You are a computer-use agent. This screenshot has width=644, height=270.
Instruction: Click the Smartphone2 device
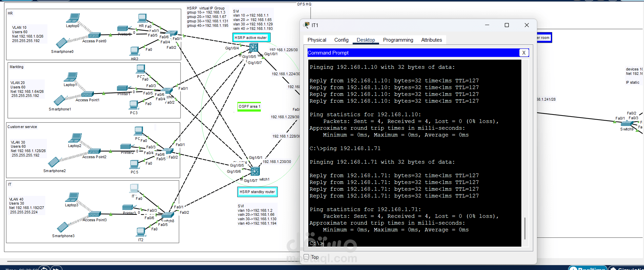click(x=54, y=162)
